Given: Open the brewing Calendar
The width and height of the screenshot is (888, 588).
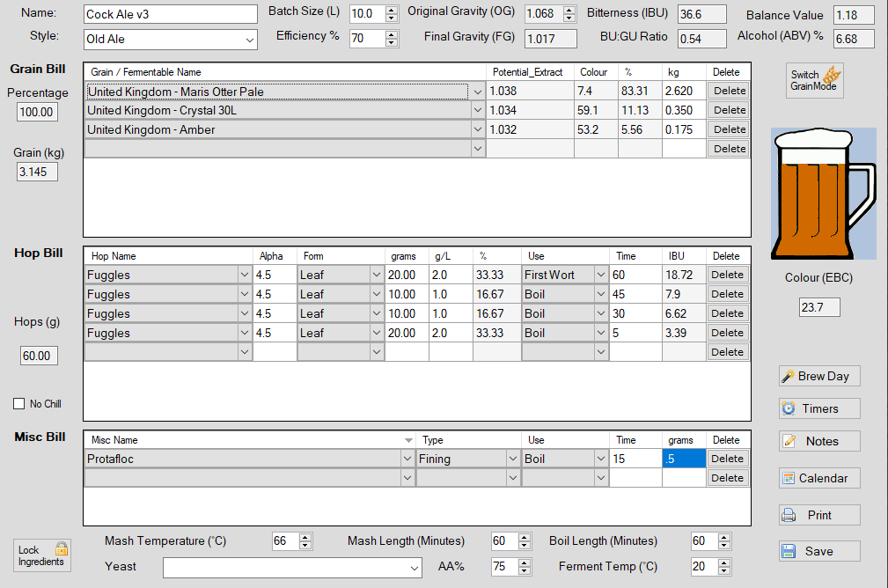Looking at the screenshot, I should pyautogui.click(x=818, y=478).
